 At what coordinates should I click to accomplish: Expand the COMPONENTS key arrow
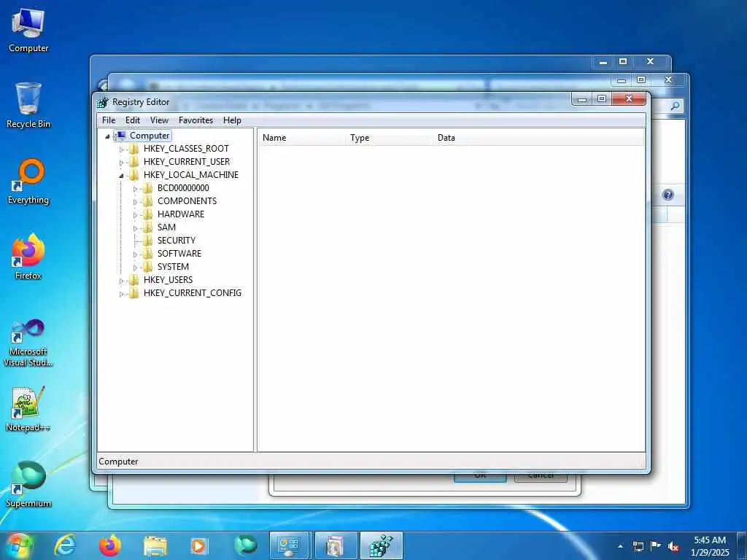click(x=135, y=202)
